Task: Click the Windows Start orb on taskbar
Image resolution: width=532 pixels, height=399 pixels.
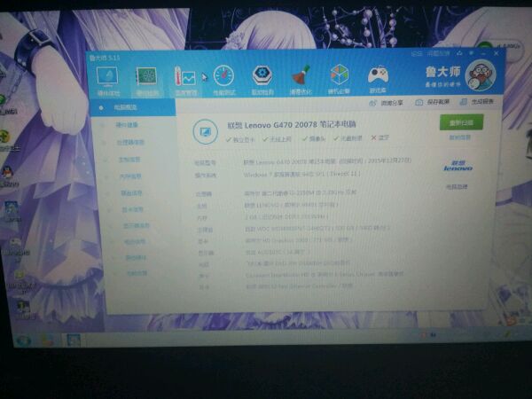Action: [23, 340]
